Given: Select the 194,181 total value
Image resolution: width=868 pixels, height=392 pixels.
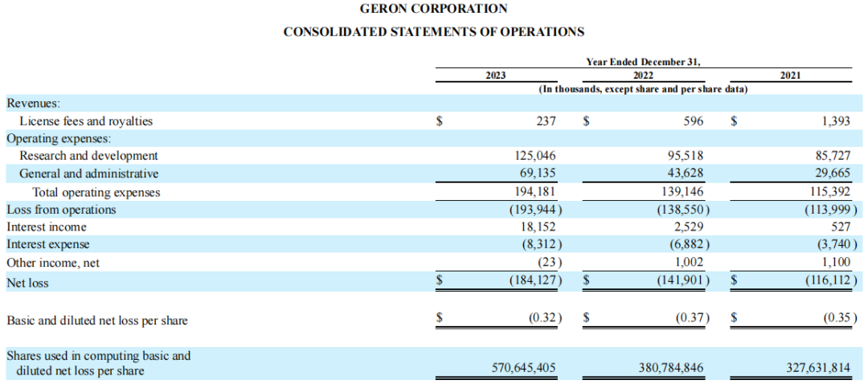Looking at the screenshot, I should pyautogui.click(x=535, y=193).
